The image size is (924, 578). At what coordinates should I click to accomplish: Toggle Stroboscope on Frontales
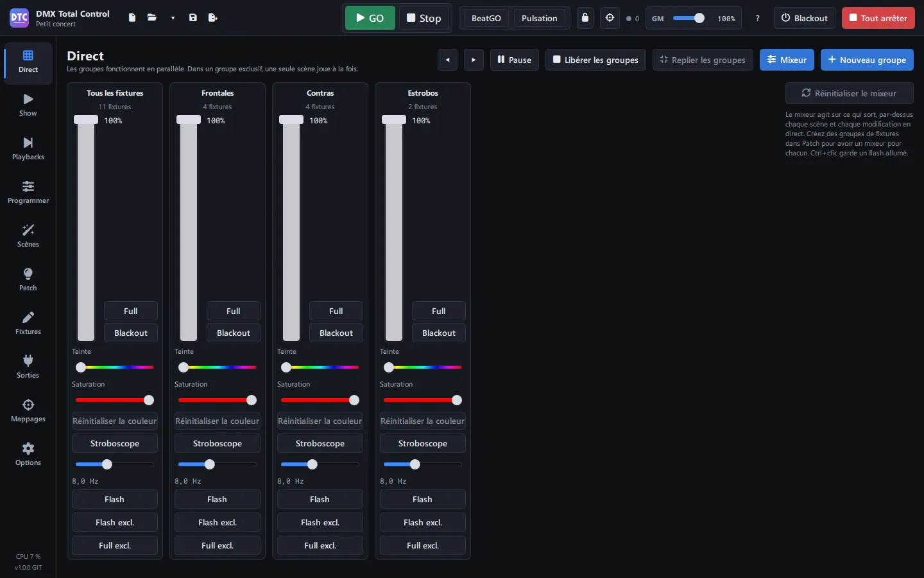(218, 443)
